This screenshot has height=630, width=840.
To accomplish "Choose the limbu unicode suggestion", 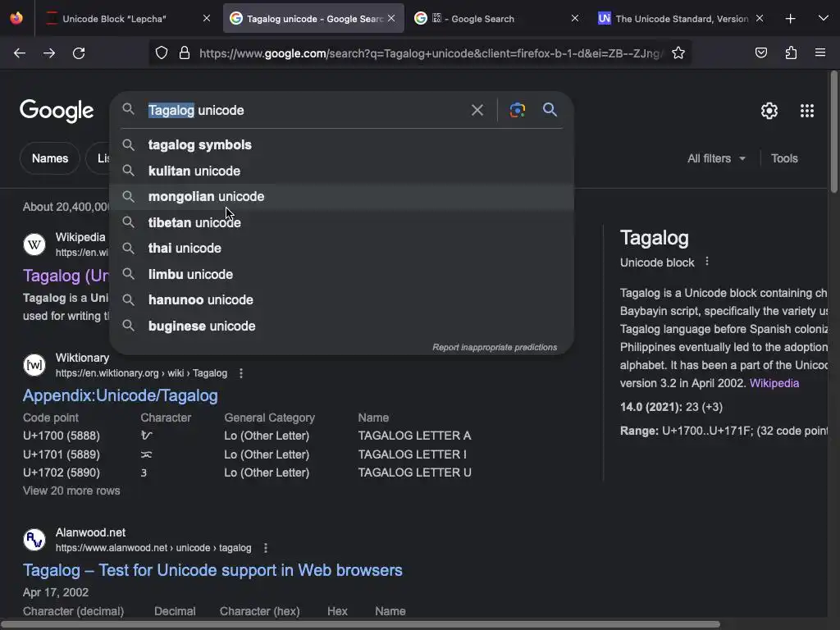I will [342, 274].
